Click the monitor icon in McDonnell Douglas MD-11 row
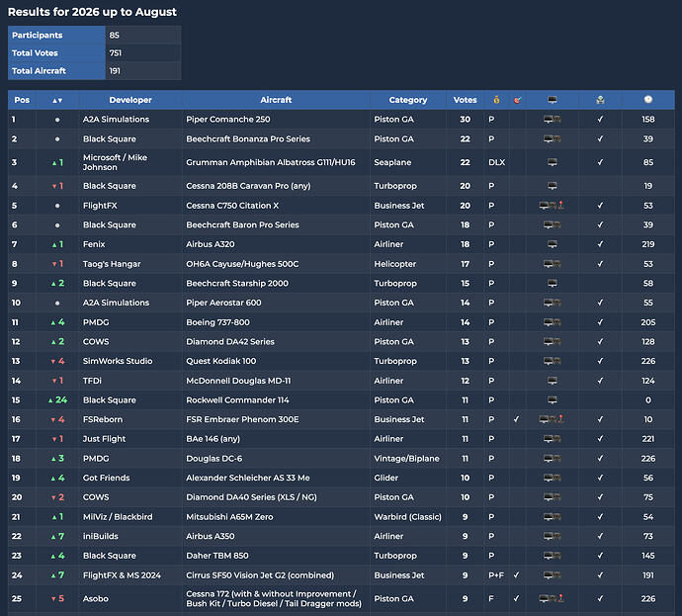Screen dimensions: 682x616 pyautogui.click(x=552, y=381)
